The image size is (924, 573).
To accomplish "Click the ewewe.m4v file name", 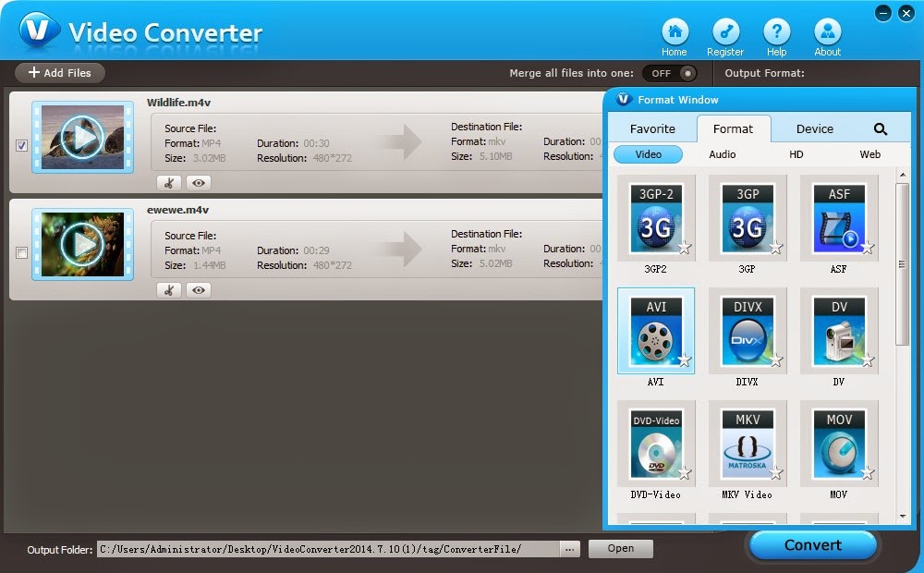I will point(178,210).
